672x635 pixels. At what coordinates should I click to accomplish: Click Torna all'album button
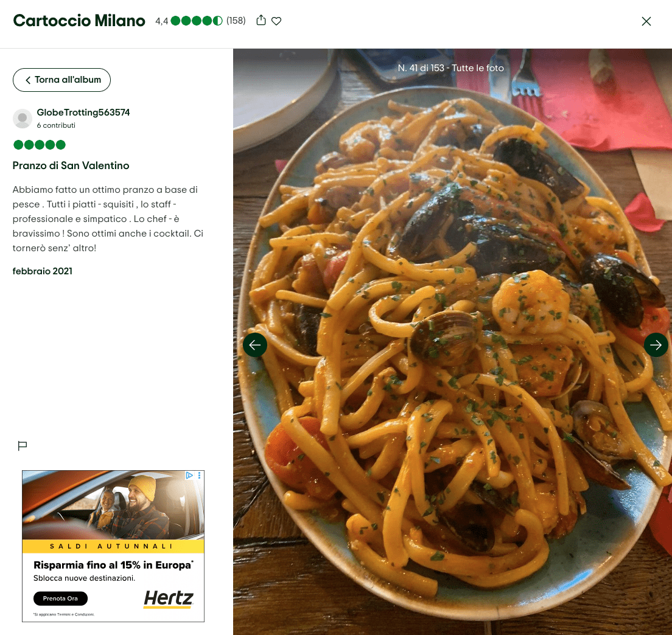tap(61, 80)
